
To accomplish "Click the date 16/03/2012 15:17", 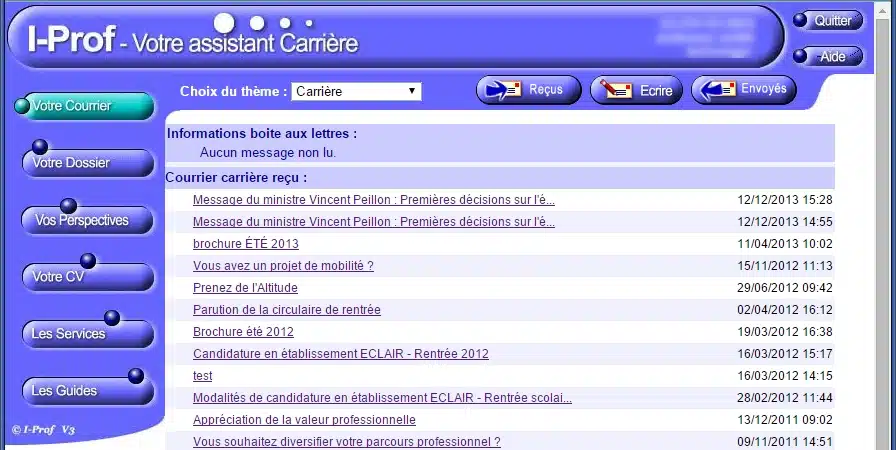I will point(785,353).
